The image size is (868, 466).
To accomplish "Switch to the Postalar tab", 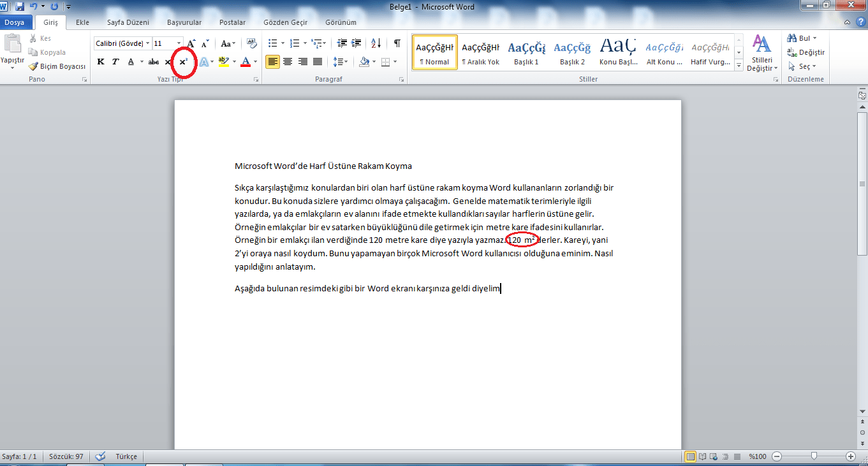I will click(x=232, y=22).
